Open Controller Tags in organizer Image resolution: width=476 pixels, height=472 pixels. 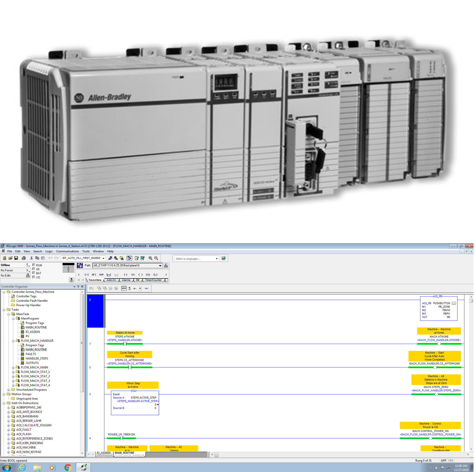26,296
